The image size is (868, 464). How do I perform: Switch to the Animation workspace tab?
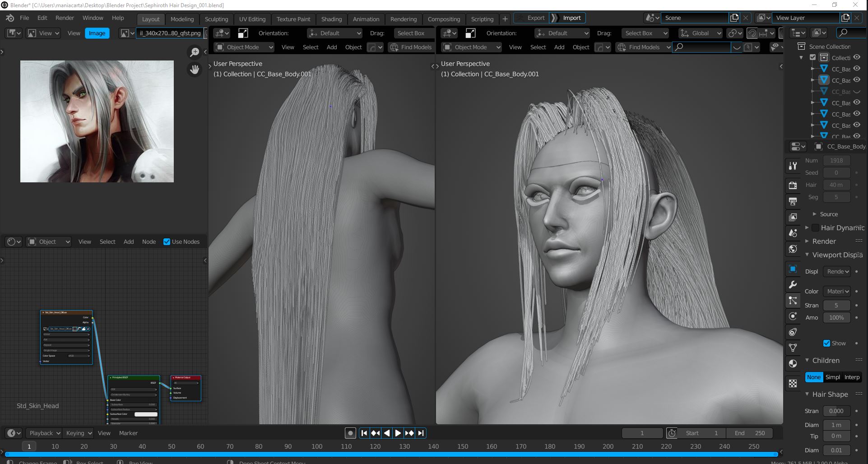366,19
